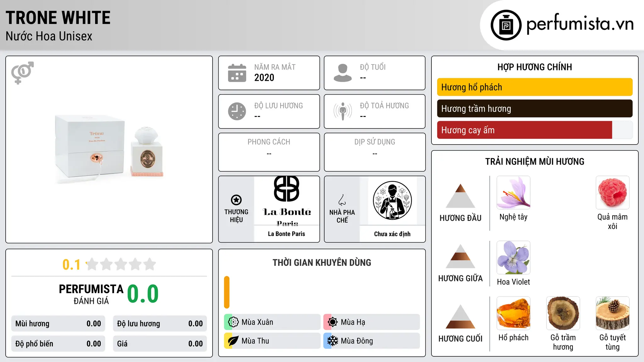The height and width of the screenshot is (362, 644).
Task: Click the Chưa xác định perfumer label
Action: 392,234
